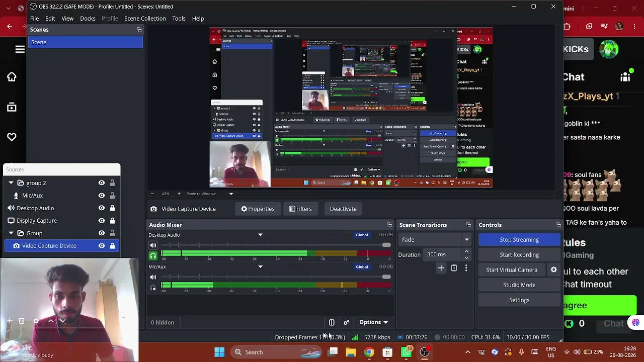Mute Desktop Audio with its speaker icon
This screenshot has width=644, height=362.
point(153,245)
